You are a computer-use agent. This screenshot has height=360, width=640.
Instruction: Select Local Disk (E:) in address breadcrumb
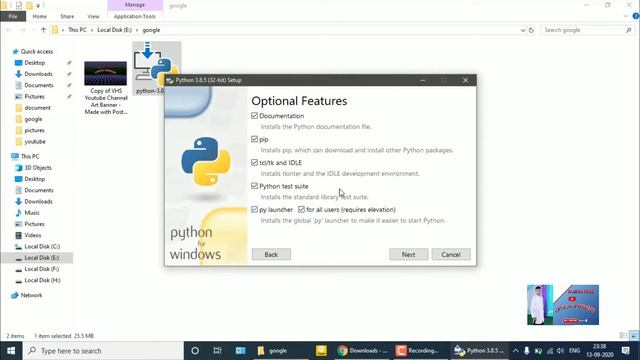tap(114, 30)
